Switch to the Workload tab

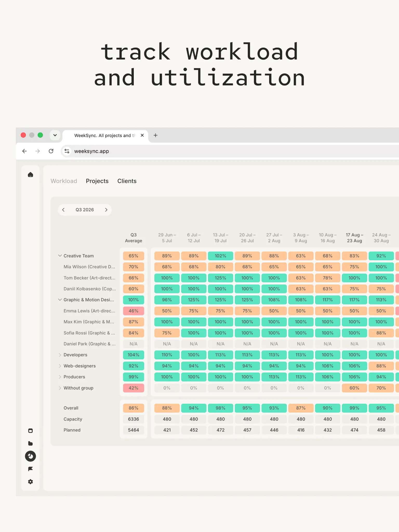point(64,181)
